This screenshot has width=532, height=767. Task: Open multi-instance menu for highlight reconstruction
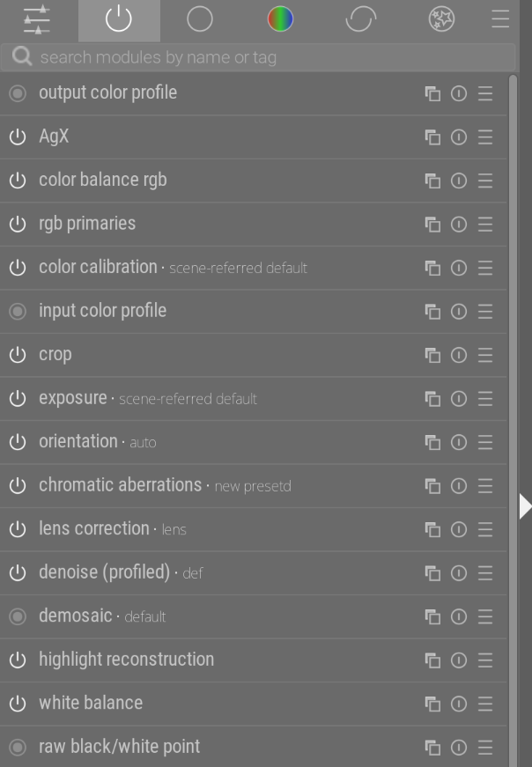[x=432, y=660]
